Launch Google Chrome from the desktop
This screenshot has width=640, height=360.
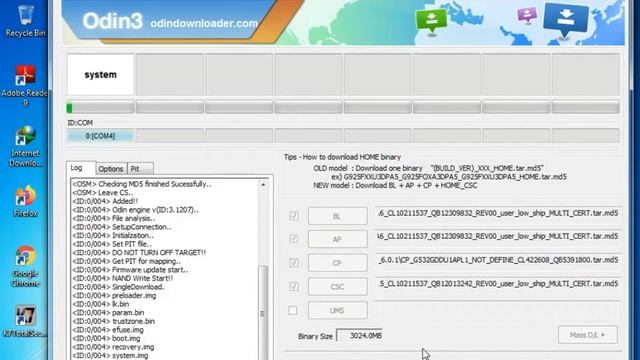tap(25, 266)
